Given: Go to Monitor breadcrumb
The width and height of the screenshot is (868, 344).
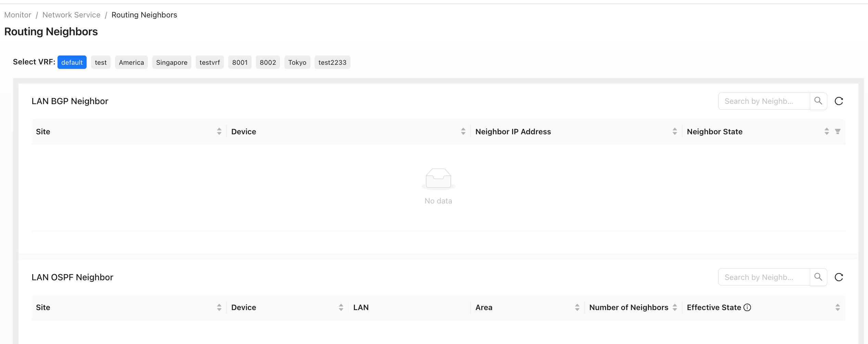Looking at the screenshot, I should pos(18,15).
